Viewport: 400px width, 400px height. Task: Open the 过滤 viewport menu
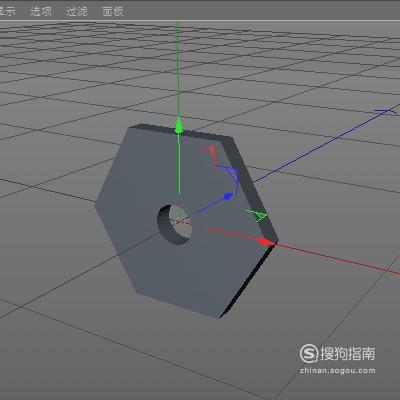pyautogui.click(x=77, y=11)
